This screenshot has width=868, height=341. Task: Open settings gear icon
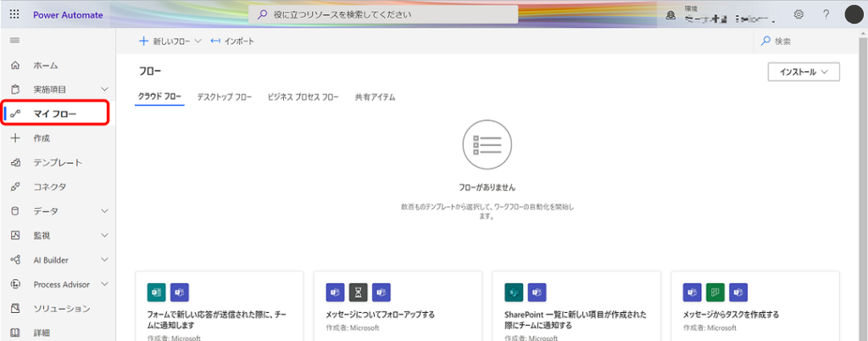pyautogui.click(x=798, y=14)
